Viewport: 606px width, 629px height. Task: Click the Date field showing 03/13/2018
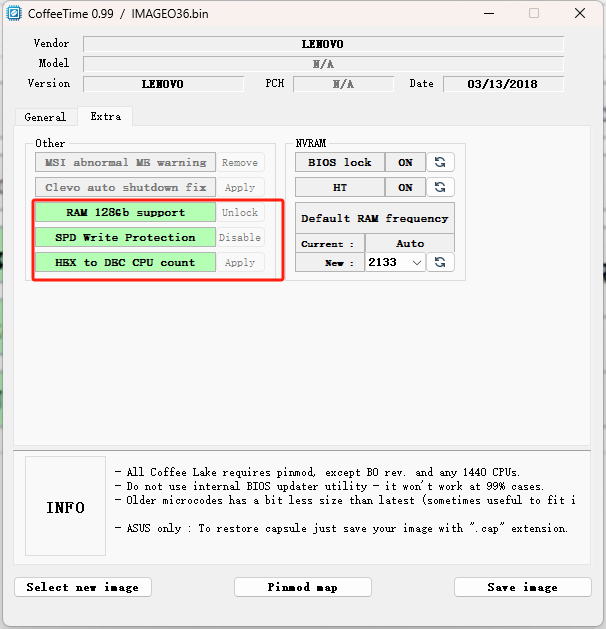click(x=502, y=84)
